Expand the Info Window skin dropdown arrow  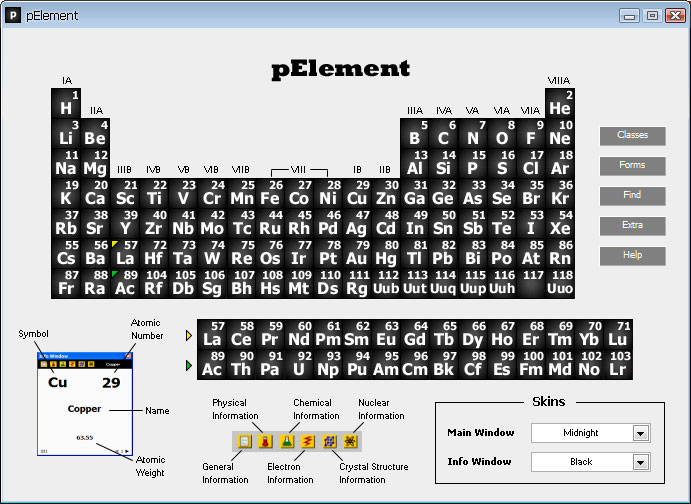(641, 462)
